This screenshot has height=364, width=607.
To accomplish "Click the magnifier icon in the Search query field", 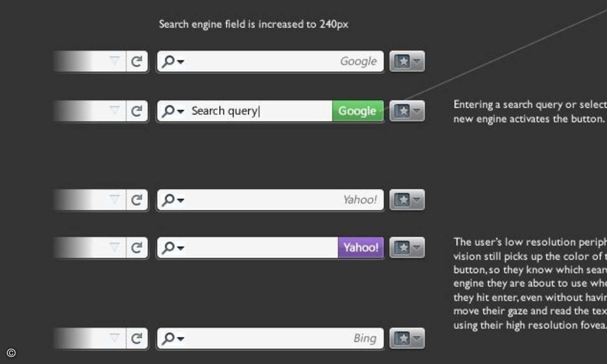I will (x=168, y=111).
